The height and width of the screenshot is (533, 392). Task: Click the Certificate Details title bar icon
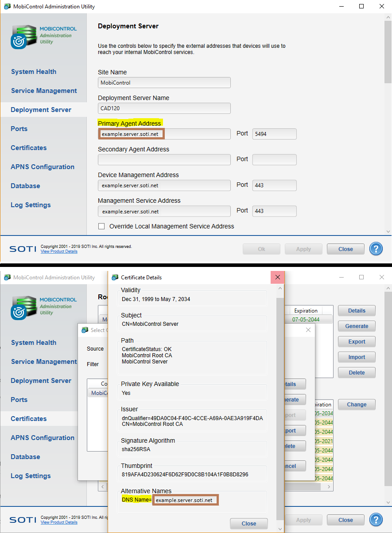point(115,278)
